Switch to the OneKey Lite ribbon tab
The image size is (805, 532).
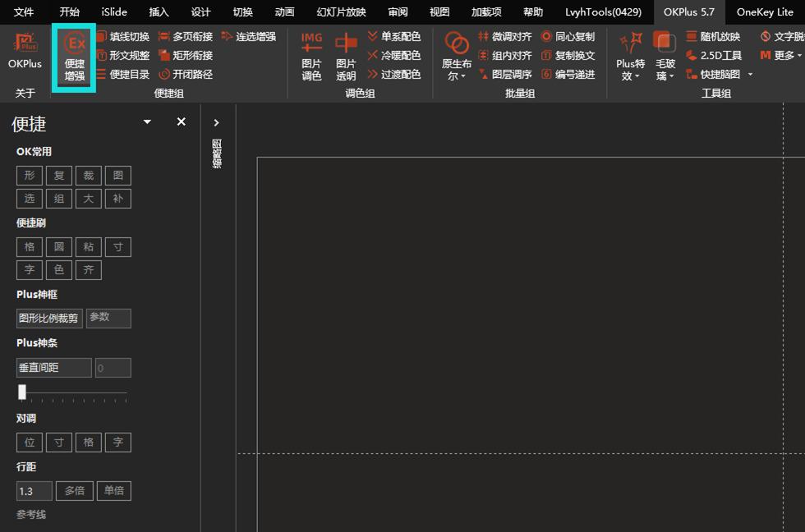(x=764, y=12)
